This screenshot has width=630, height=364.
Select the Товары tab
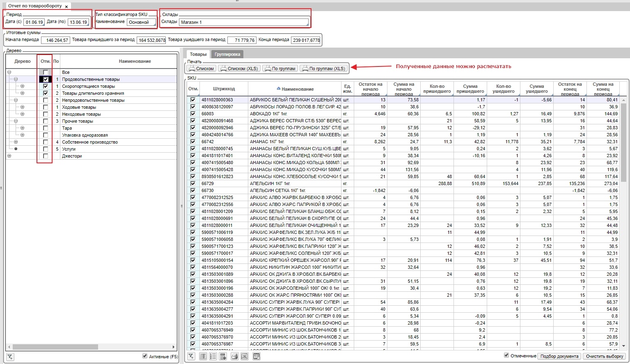(198, 54)
